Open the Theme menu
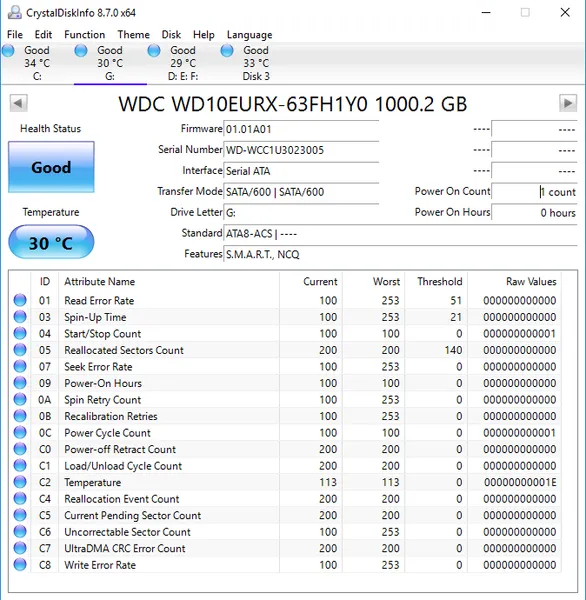This screenshot has height=600, width=586. (133, 35)
